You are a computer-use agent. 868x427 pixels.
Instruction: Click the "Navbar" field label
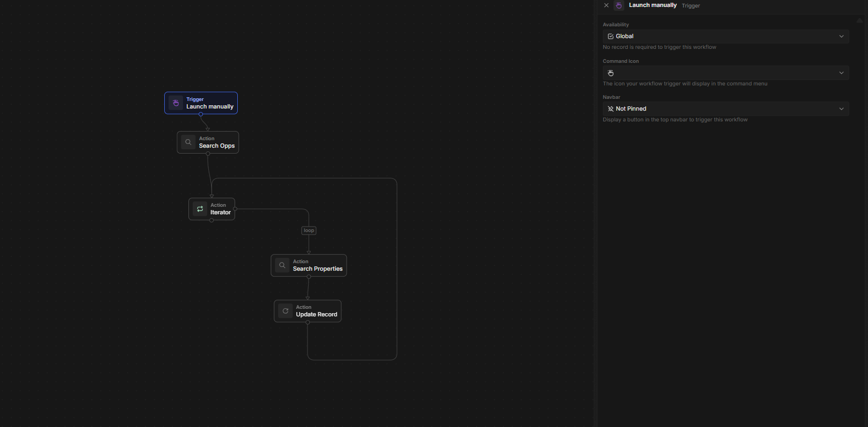pyautogui.click(x=611, y=97)
